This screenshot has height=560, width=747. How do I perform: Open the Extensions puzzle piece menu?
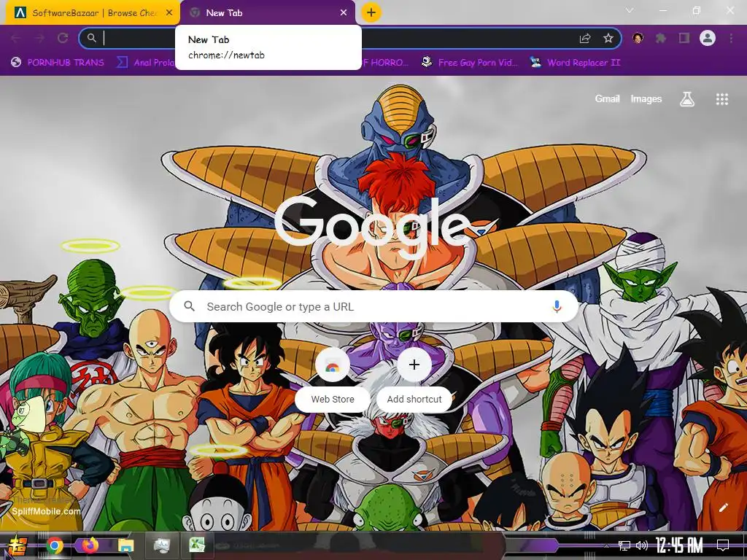[661, 38]
